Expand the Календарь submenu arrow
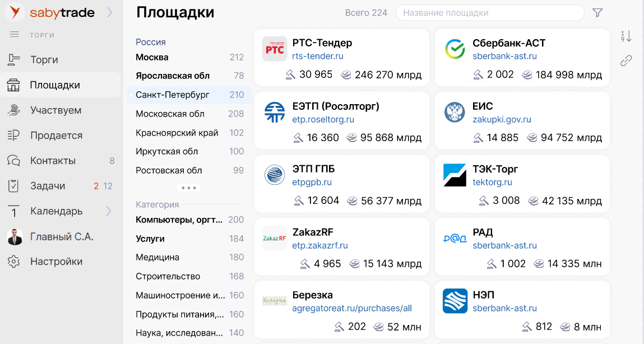 tap(109, 211)
